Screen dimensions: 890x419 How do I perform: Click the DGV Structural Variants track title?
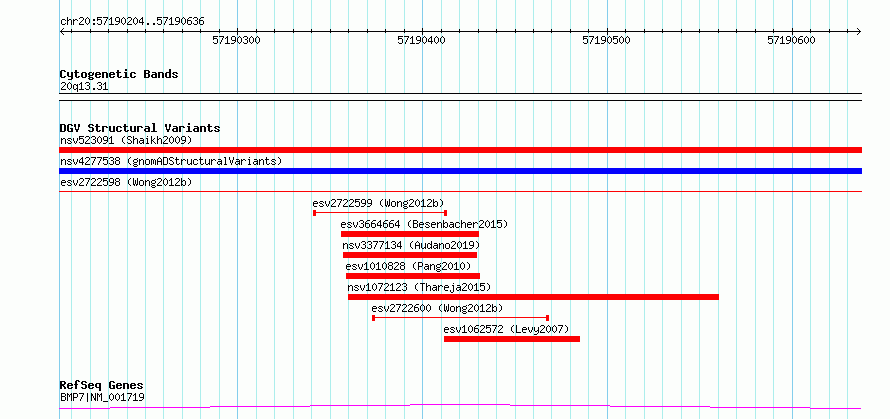(140, 128)
